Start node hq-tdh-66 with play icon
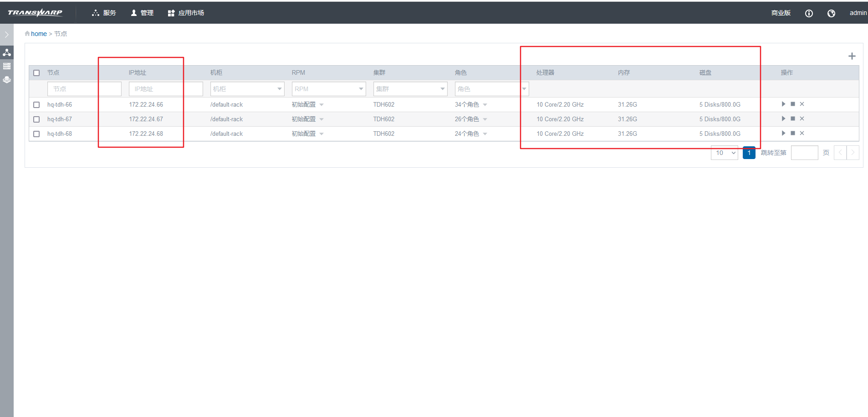Viewport: 868px width, 417px height. [x=783, y=104]
